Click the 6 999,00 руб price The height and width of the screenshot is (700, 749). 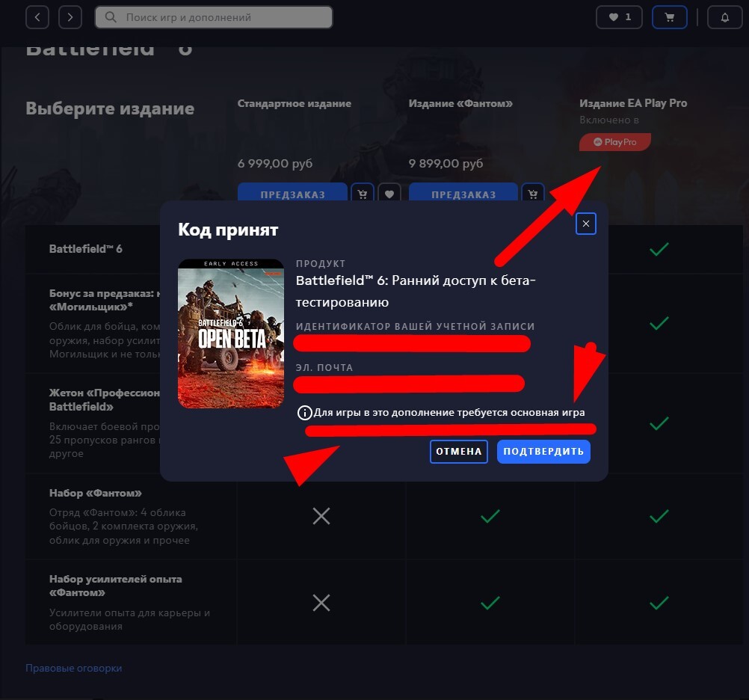coord(275,164)
